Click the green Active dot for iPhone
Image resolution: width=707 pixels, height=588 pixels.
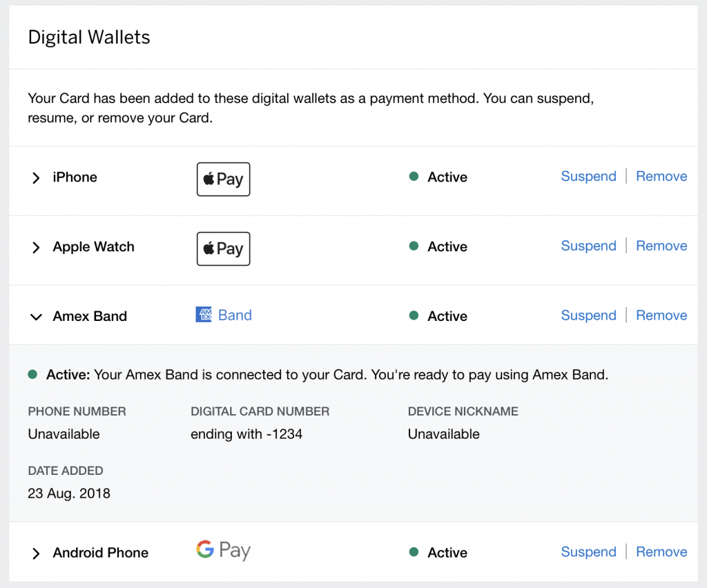[x=414, y=176]
